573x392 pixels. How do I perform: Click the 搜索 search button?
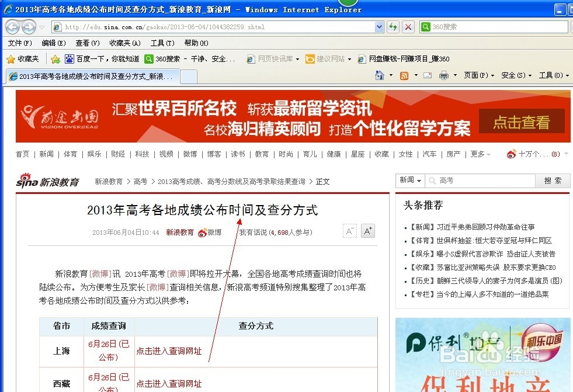tap(552, 181)
